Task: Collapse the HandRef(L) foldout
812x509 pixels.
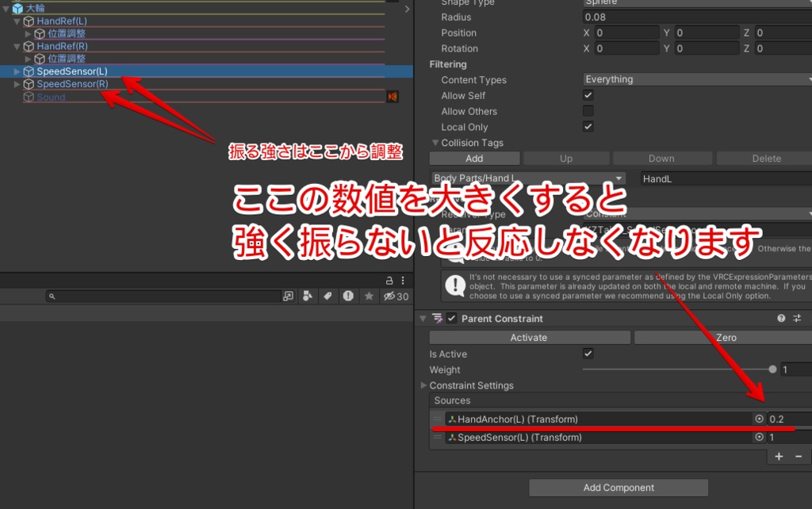Action: click(17, 21)
